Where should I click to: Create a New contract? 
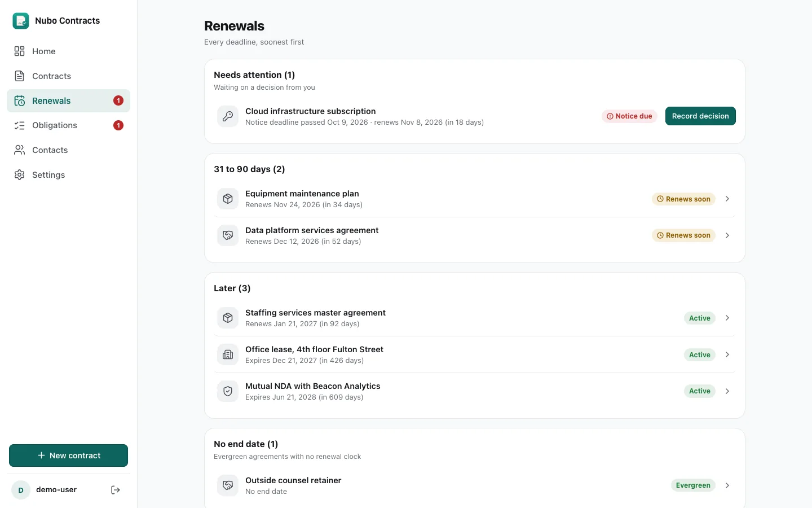pos(68,456)
